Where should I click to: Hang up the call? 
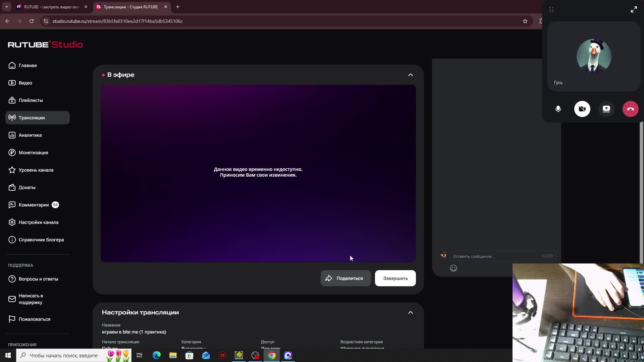[630, 109]
